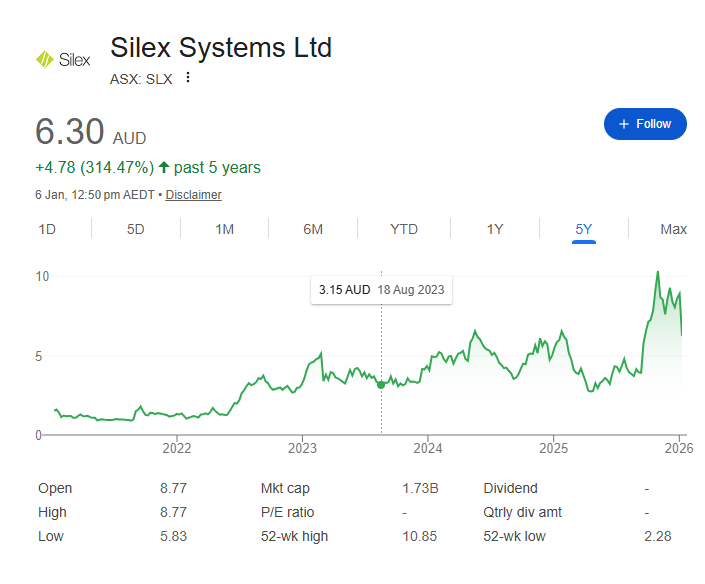This screenshot has height=584, width=705.
Task: Switch to the 6M chart range
Action: [313, 229]
